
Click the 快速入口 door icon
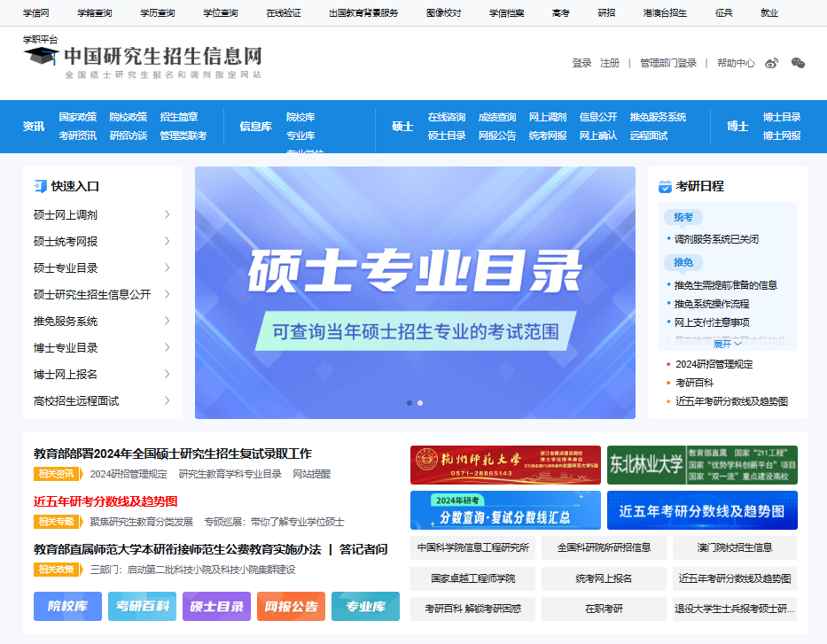tap(40, 186)
